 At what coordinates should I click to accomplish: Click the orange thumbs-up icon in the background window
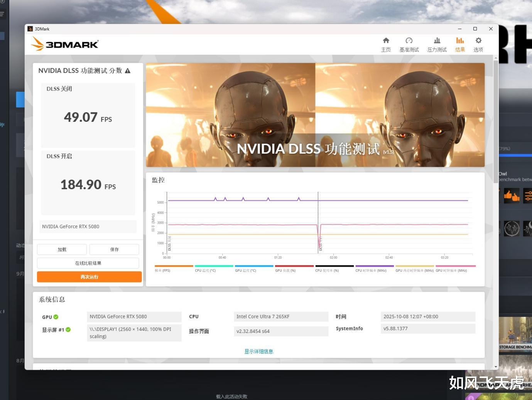click(x=512, y=196)
